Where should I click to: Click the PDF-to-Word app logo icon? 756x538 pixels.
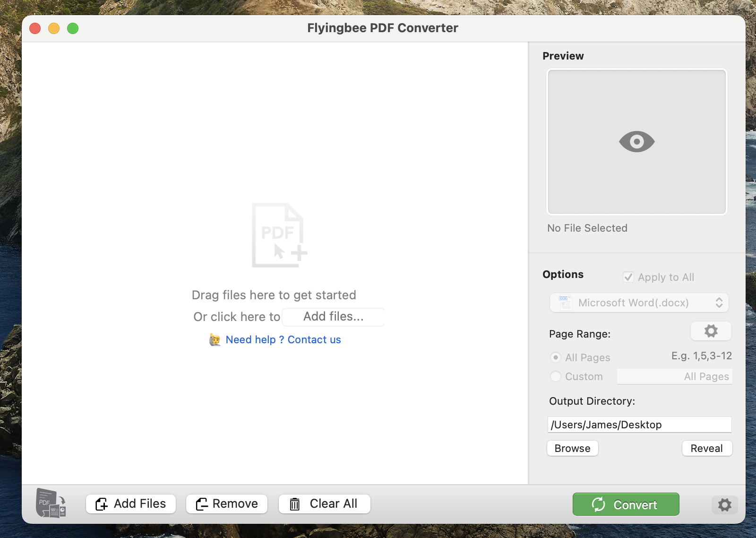point(51,503)
